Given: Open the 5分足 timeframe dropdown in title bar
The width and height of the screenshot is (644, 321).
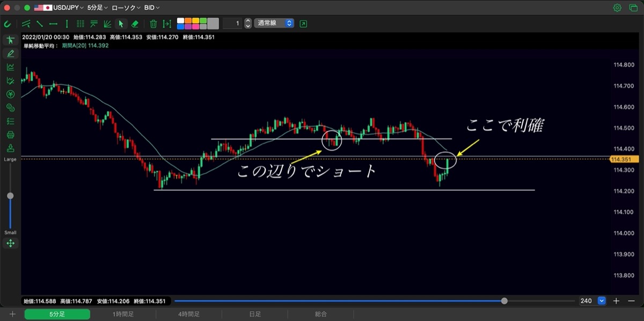Looking at the screenshot, I should click(x=97, y=8).
